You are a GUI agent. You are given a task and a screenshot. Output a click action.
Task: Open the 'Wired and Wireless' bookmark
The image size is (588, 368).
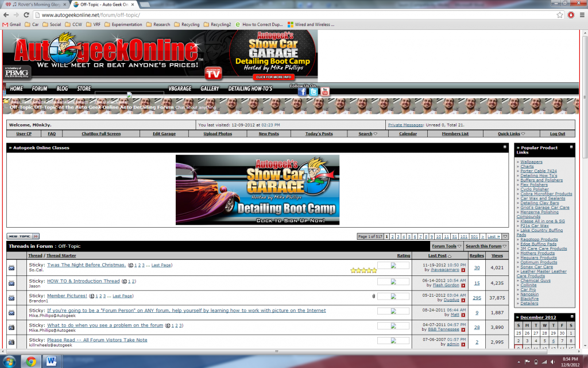tap(311, 24)
